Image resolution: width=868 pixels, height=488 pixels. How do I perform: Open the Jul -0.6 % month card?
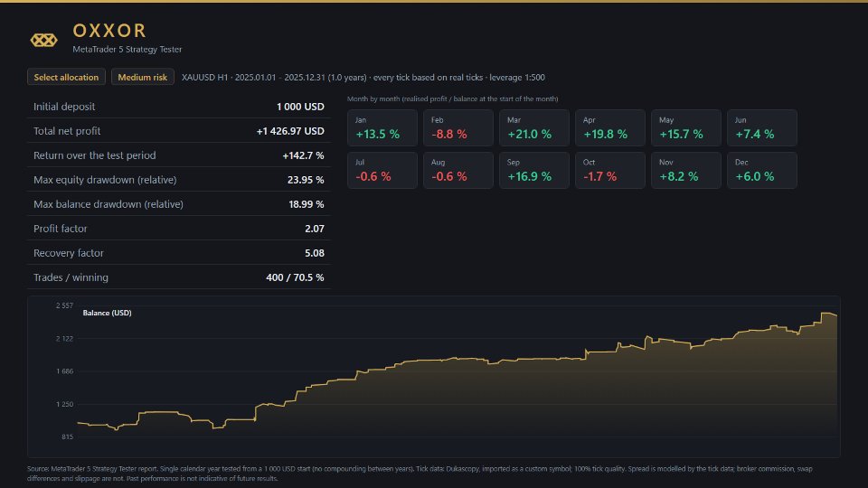coord(382,171)
